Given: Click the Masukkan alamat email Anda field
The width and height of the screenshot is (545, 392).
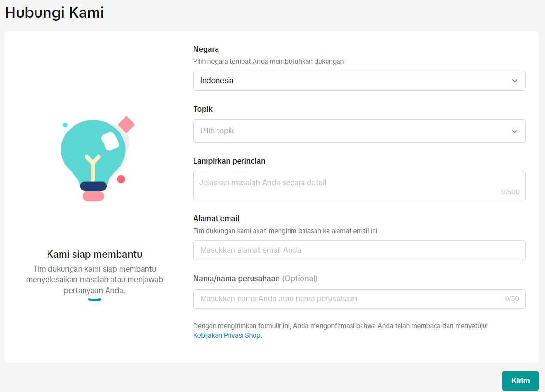Looking at the screenshot, I should pos(359,250).
